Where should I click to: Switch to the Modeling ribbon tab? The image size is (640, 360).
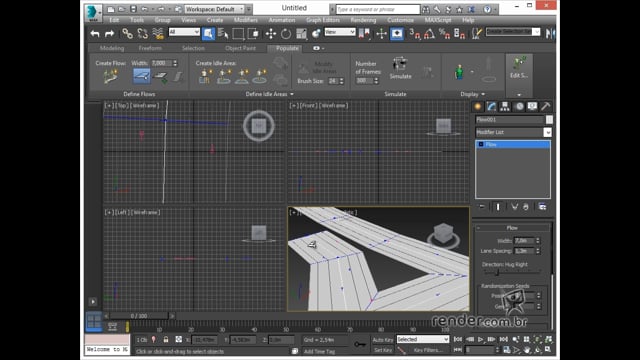click(112, 48)
